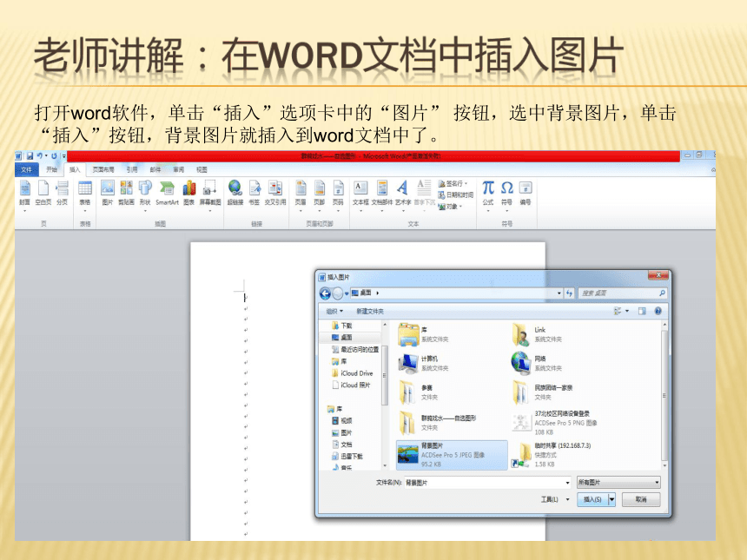Expand the 组织 organize menu
Viewport: 747px width, 560px height.
point(334,312)
